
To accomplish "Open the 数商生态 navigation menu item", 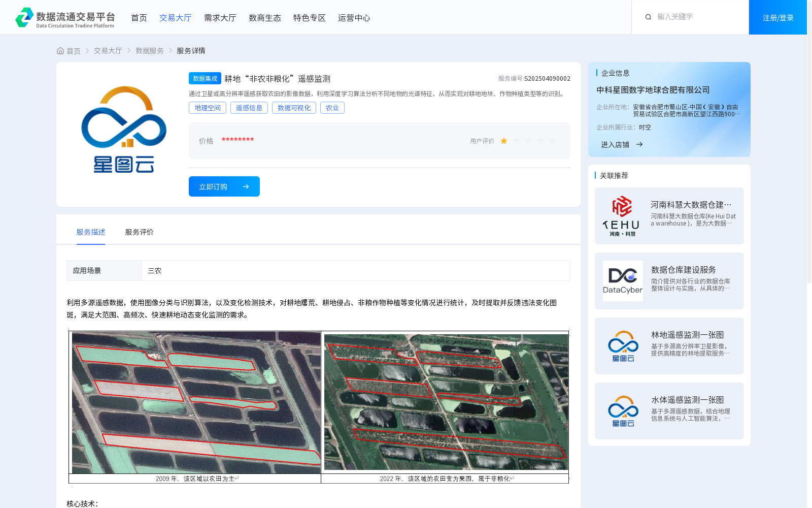I will pyautogui.click(x=265, y=18).
